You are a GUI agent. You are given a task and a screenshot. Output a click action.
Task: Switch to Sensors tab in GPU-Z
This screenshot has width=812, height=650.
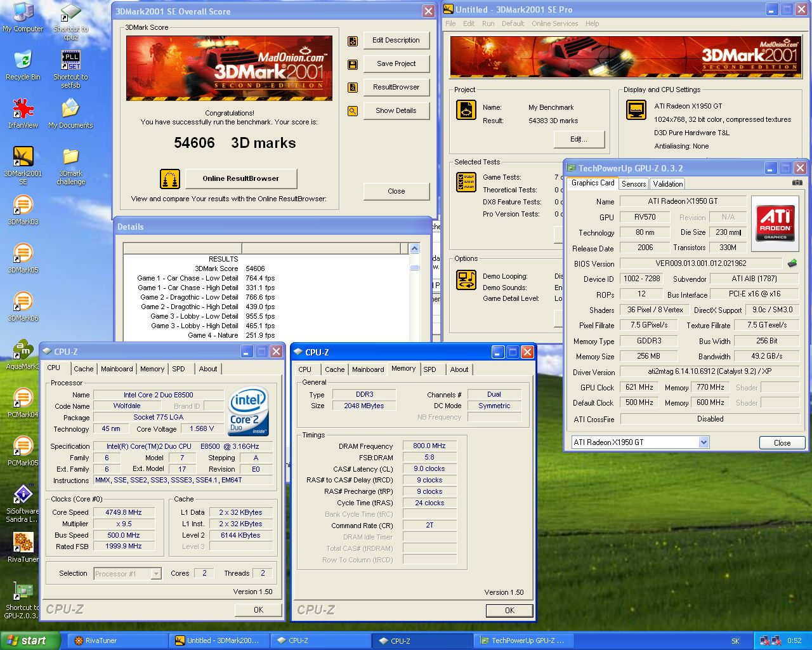634,184
